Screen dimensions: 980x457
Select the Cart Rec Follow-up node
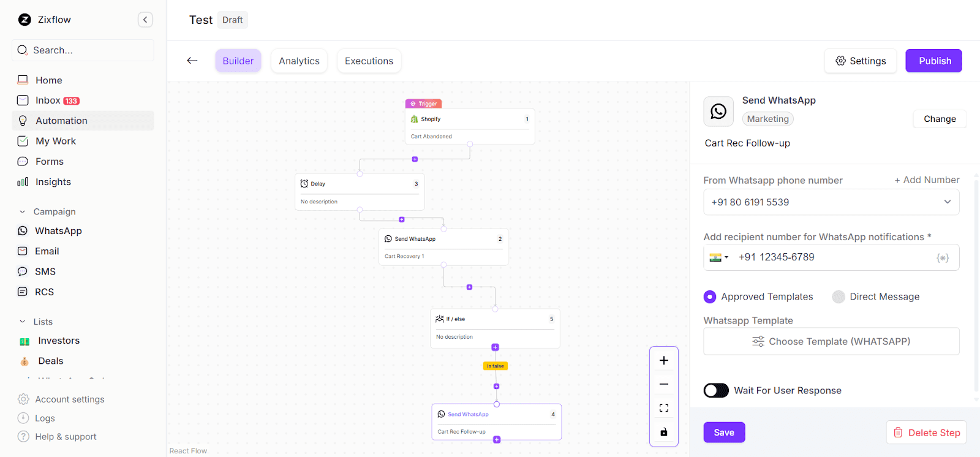[497, 421]
